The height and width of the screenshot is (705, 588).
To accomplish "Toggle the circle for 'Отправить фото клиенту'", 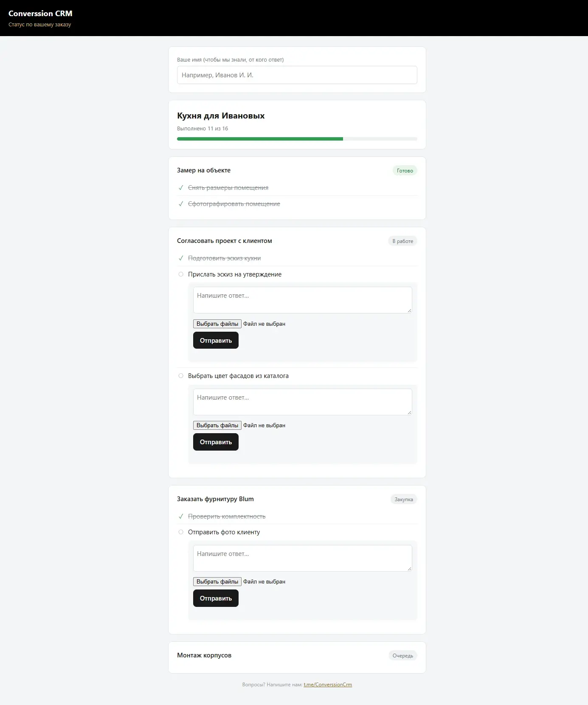I will [181, 532].
